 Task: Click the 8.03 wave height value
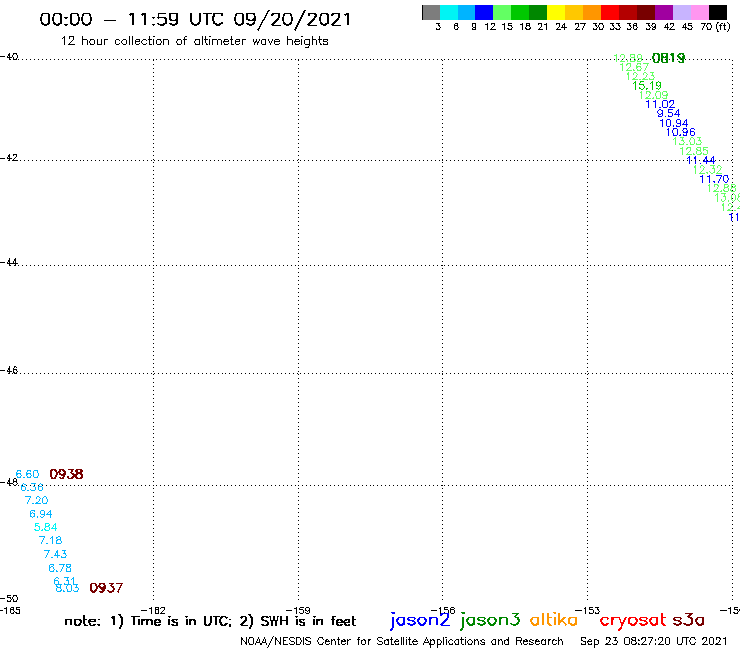pyautogui.click(x=67, y=588)
